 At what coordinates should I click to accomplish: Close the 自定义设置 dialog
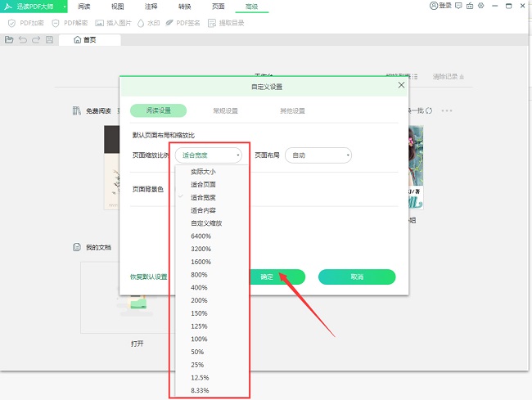pos(401,85)
